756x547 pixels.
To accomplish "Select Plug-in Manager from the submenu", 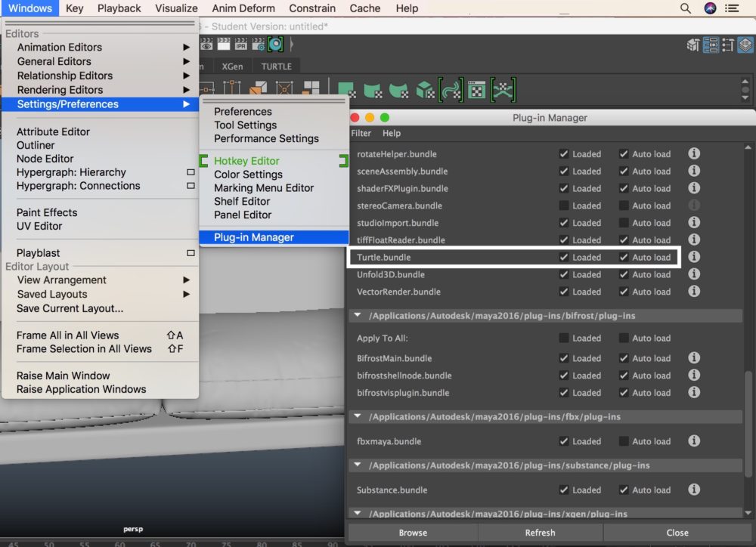I will coord(274,237).
